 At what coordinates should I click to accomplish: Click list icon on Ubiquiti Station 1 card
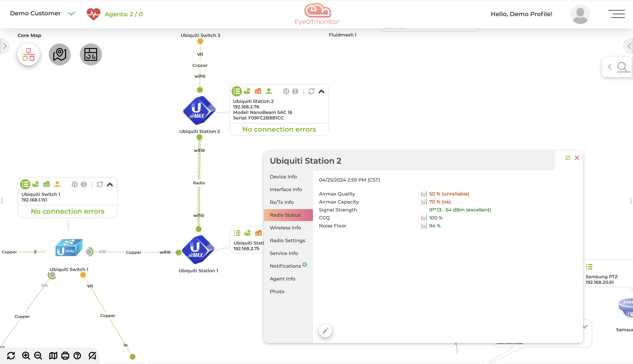(x=237, y=233)
